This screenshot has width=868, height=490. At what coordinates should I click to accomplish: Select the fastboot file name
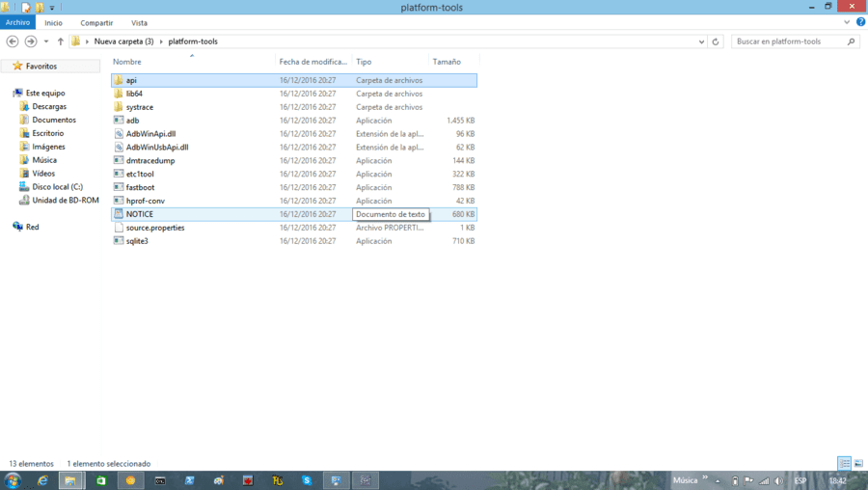(x=140, y=187)
